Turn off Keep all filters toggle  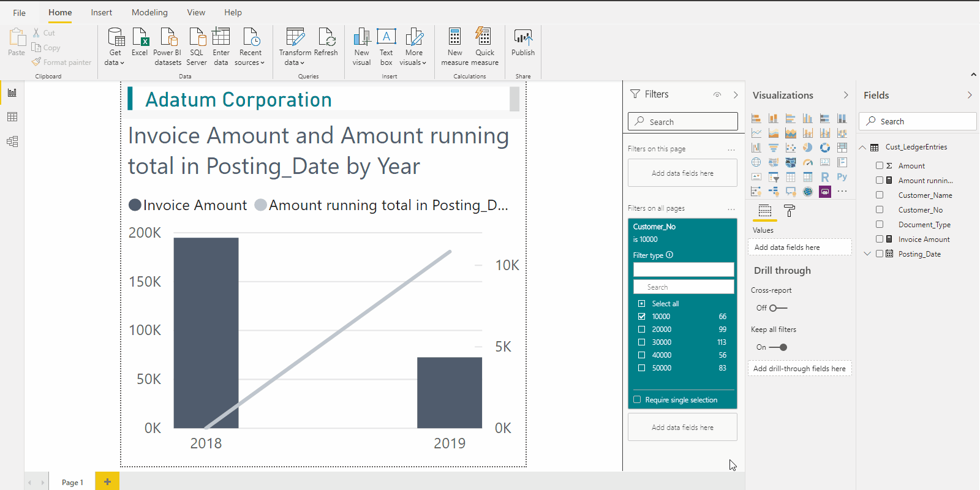pyautogui.click(x=778, y=347)
